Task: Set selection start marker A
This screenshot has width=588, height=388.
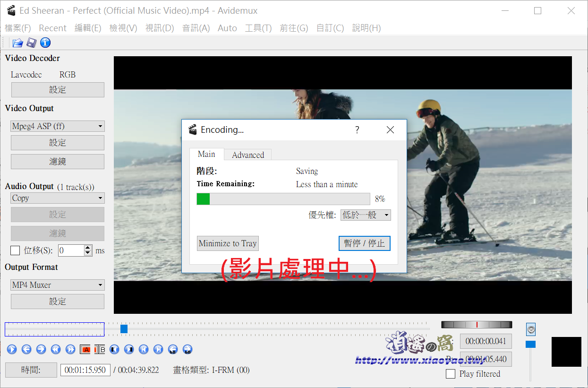Action: point(85,349)
